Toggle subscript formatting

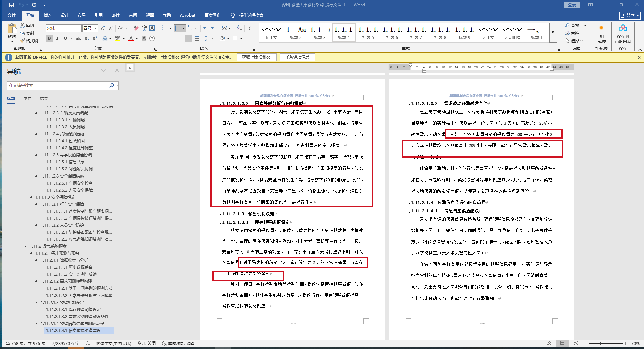87,38
